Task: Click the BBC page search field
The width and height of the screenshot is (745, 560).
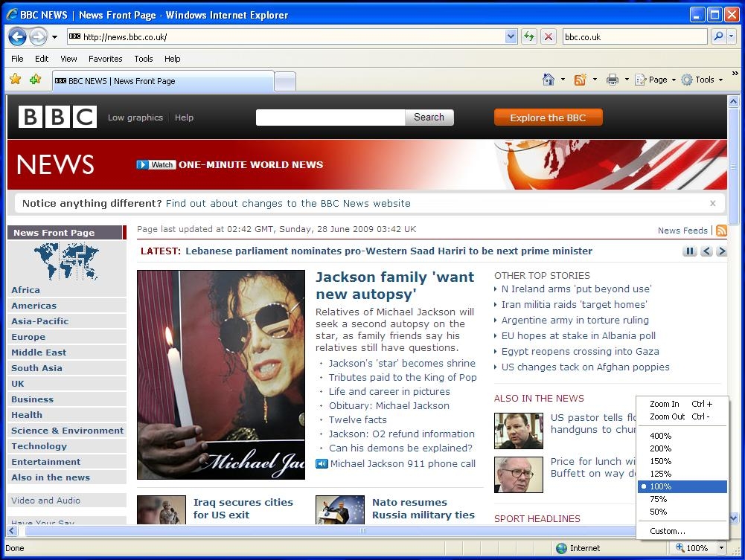Action: click(330, 118)
